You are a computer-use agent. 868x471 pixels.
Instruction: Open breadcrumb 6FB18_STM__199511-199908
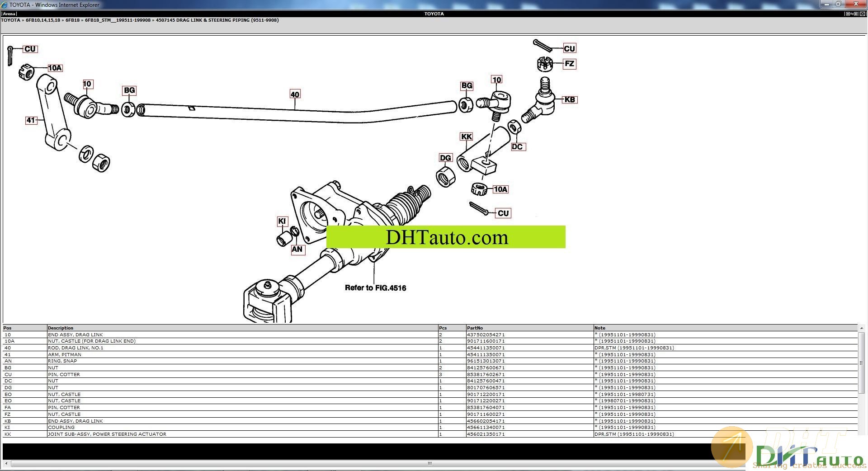click(x=118, y=20)
